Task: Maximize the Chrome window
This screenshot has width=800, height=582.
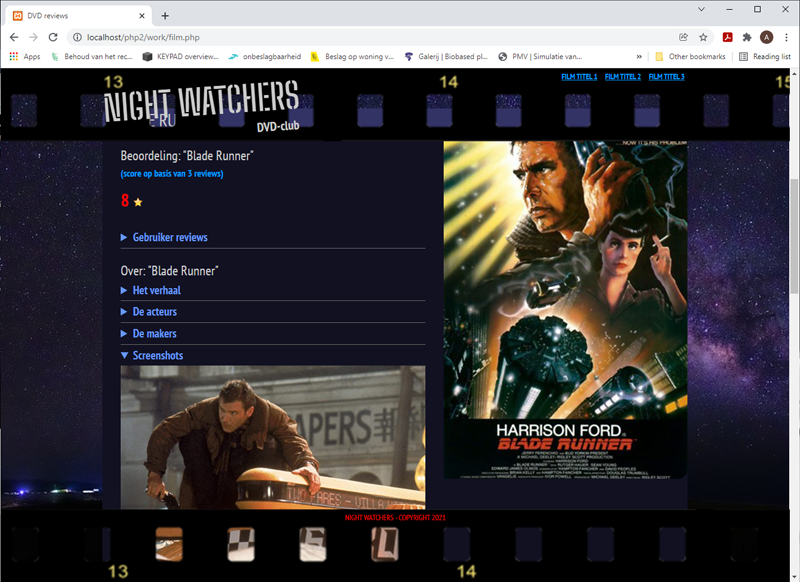Action: pyautogui.click(x=758, y=9)
